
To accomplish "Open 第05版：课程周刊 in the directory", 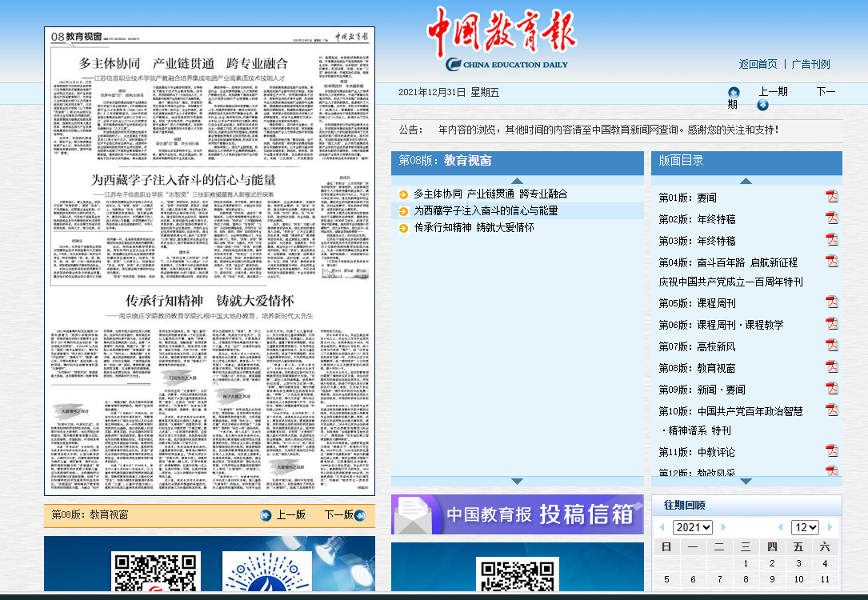I will click(697, 303).
